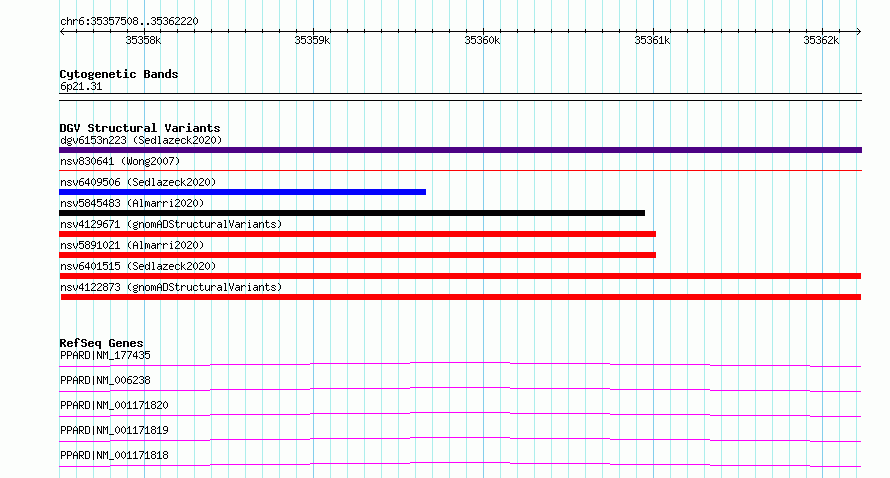Open variant nsv5845483 (Almarri2020) label
This screenshot has width=890, height=478.
(132, 203)
